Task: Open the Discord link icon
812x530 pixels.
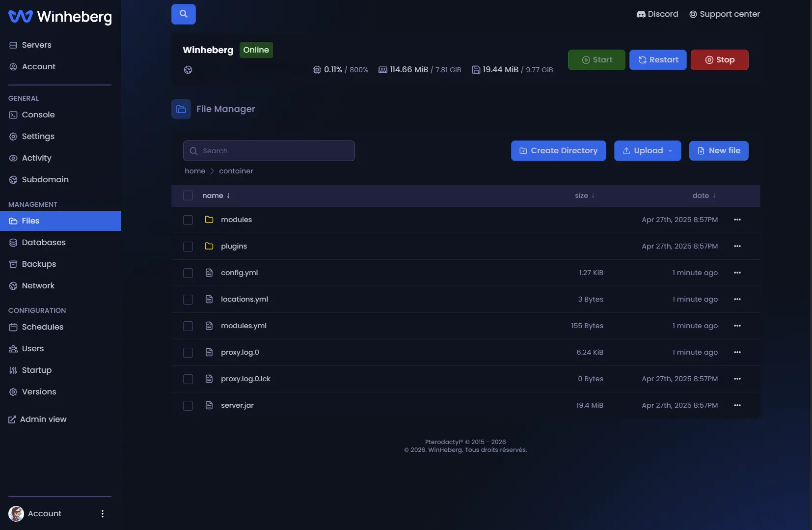Action: coord(641,14)
